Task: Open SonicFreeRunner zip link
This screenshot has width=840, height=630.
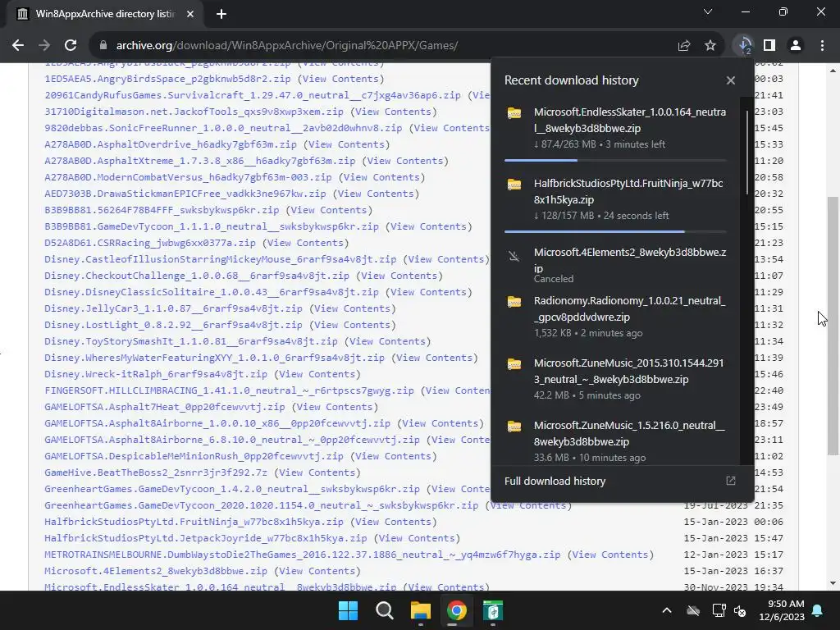Action: (x=223, y=128)
